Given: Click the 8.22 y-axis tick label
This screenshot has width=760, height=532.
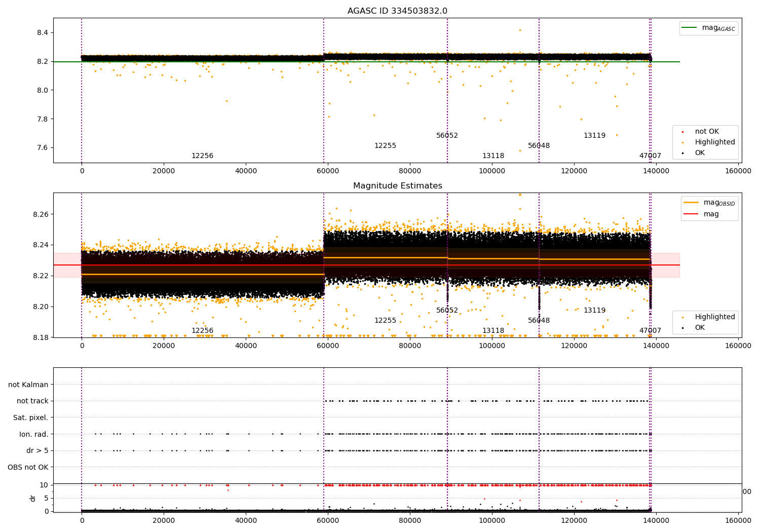Looking at the screenshot, I should click(x=41, y=276).
